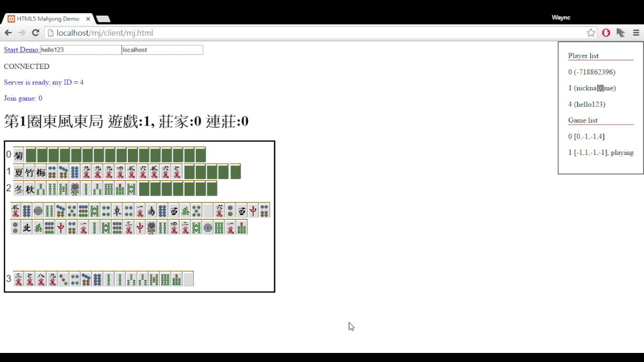The width and height of the screenshot is (644, 362).
Task: Click the 梅 flower tile in player 1's row
Action: point(41,172)
